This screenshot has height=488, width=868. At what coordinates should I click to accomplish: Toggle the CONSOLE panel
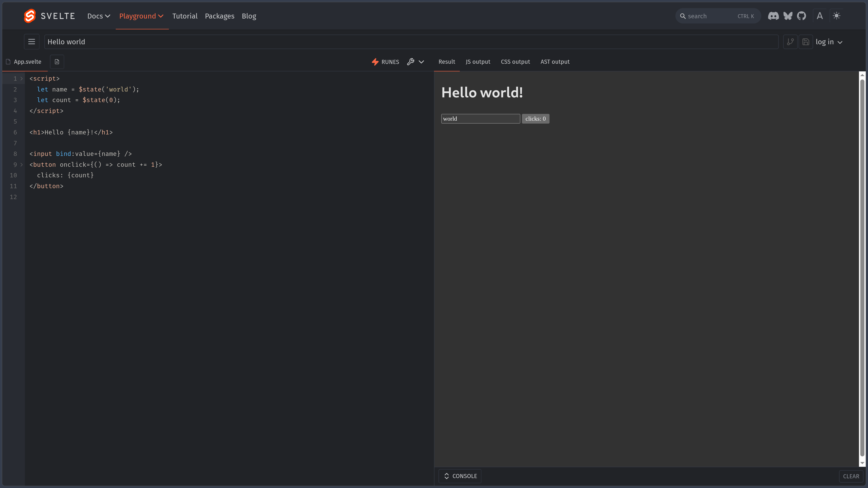460,476
